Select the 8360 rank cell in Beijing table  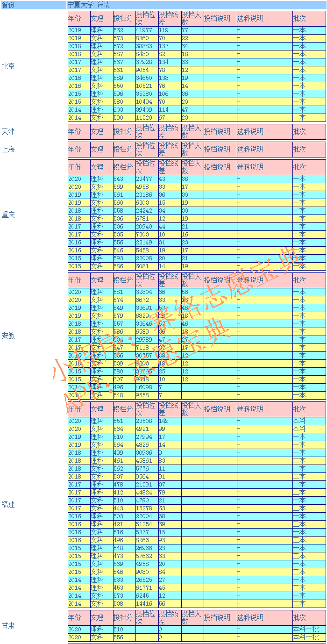pos(147,38)
